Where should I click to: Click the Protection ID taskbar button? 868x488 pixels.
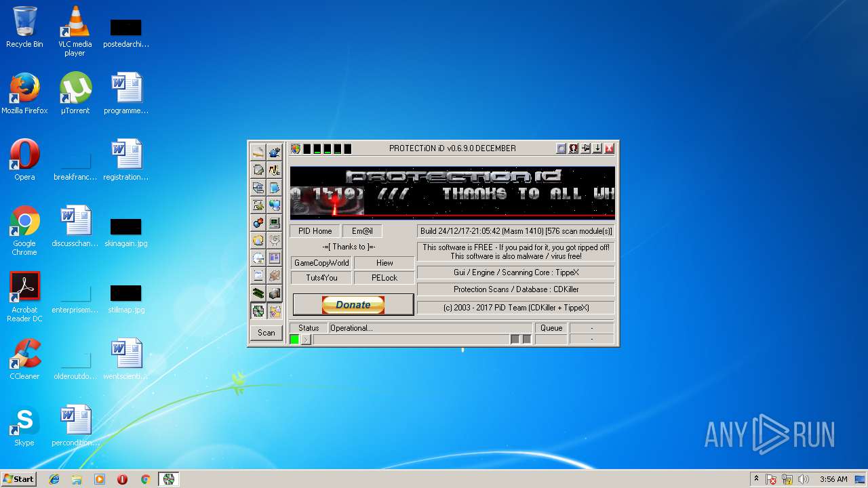pos(169,479)
